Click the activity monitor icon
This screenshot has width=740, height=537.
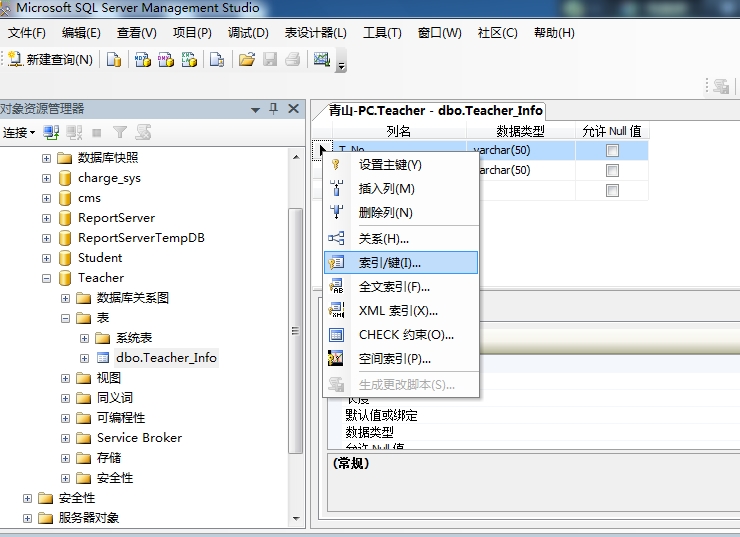pos(322,59)
